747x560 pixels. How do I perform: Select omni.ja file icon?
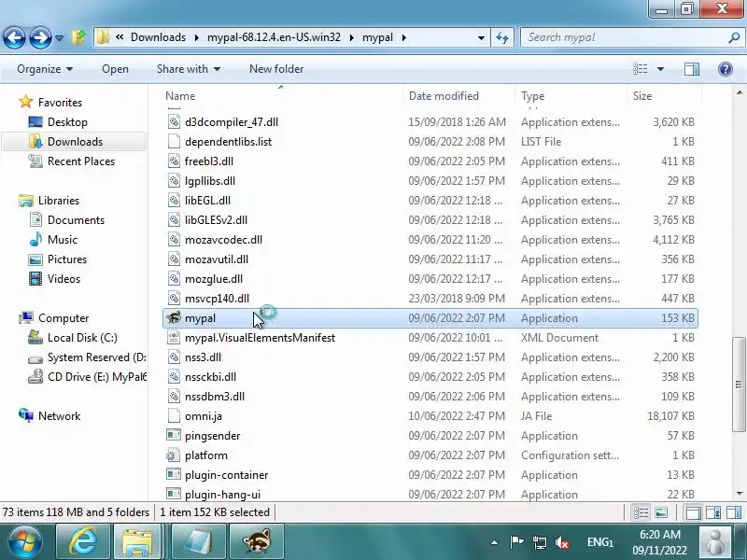[x=174, y=415]
